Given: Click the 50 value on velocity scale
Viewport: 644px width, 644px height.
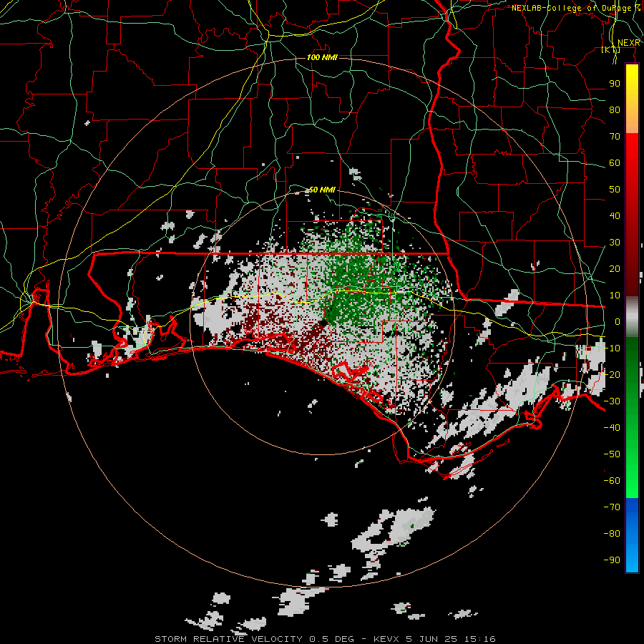Looking at the screenshot, I should pyautogui.click(x=615, y=190).
